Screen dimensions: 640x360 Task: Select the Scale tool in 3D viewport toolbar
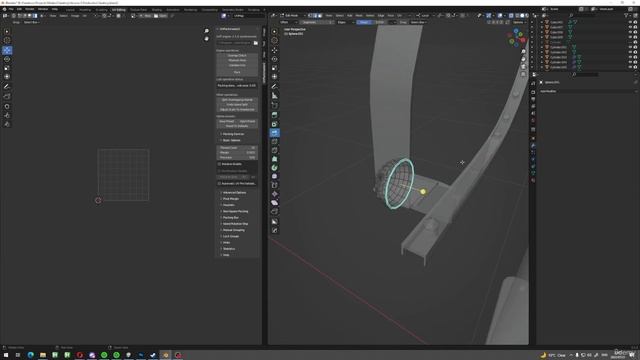pos(274,68)
